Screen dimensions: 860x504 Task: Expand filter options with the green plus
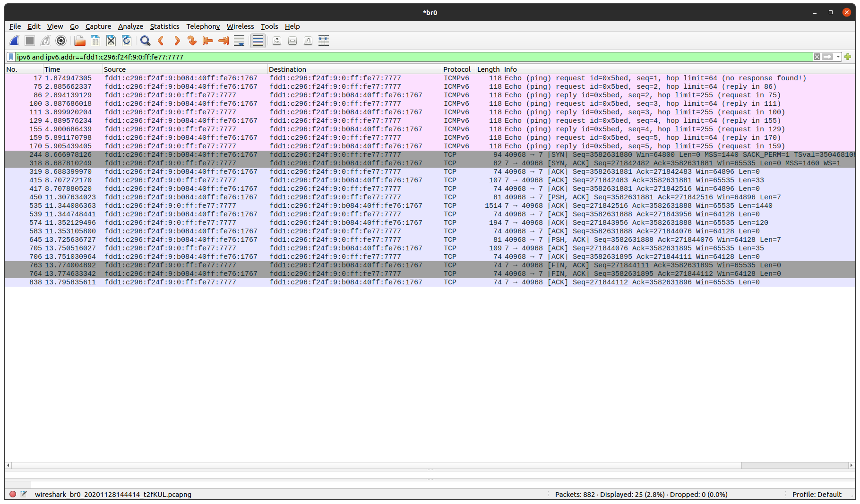tap(848, 57)
